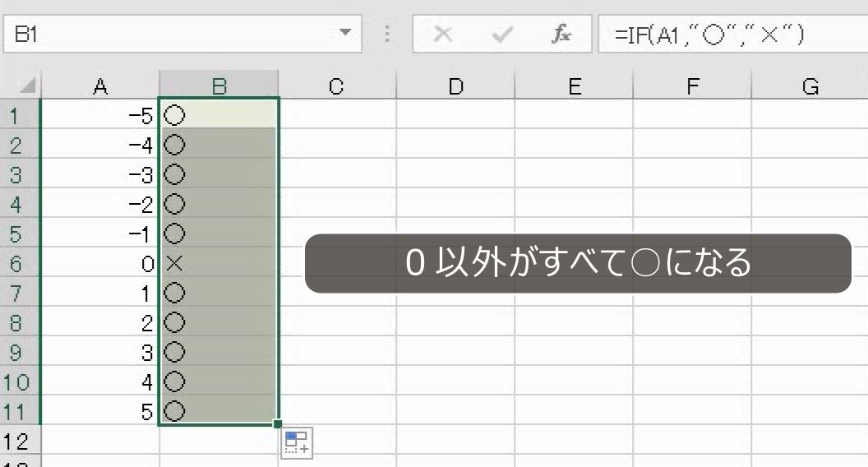
Task: Click cell A8 containing 2
Action: coord(100,321)
